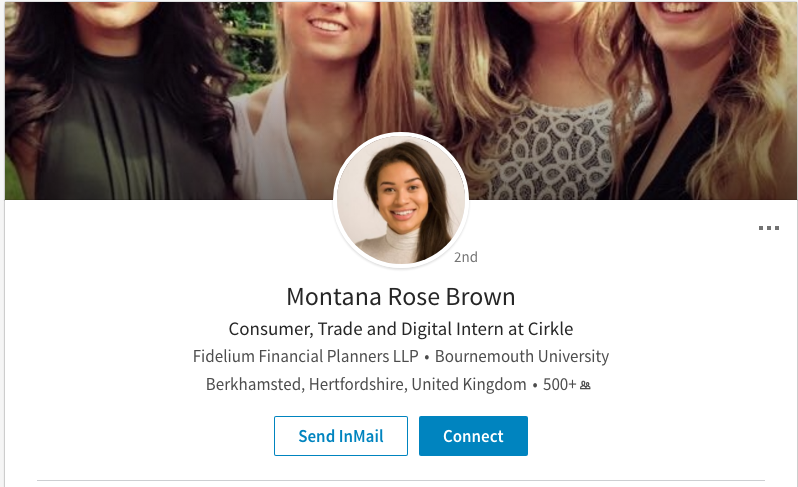
Task: Click the 2nd degree connection badge
Action: click(x=466, y=257)
